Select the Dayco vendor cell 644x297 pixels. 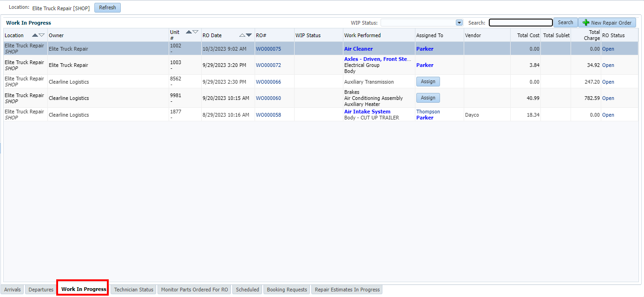pos(487,115)
